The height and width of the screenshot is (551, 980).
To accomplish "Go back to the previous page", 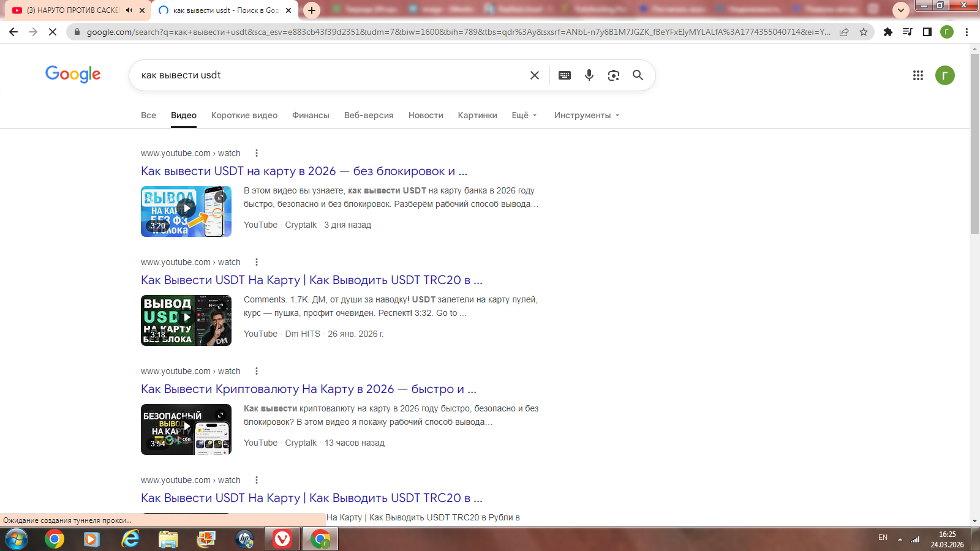I will click(13, 32).
